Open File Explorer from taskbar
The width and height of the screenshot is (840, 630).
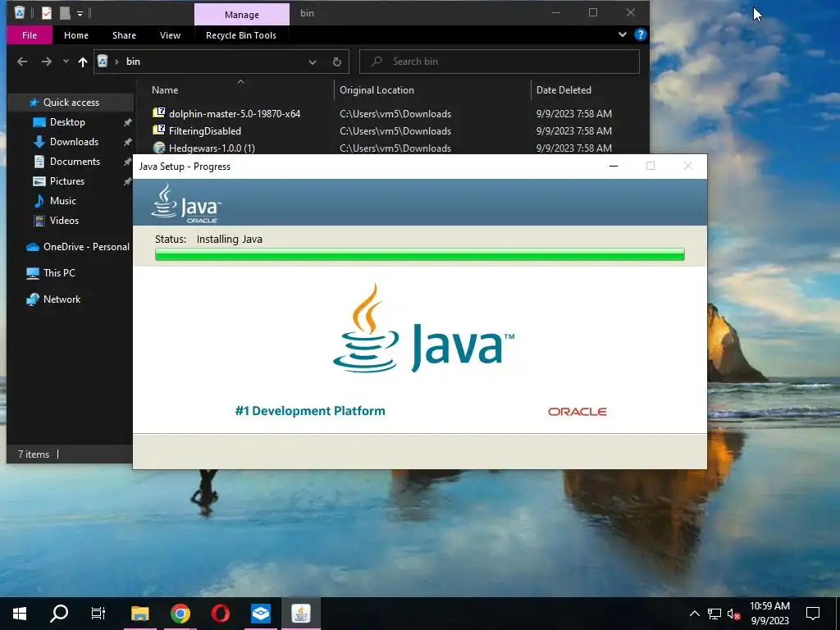click(x=139, y=614)
